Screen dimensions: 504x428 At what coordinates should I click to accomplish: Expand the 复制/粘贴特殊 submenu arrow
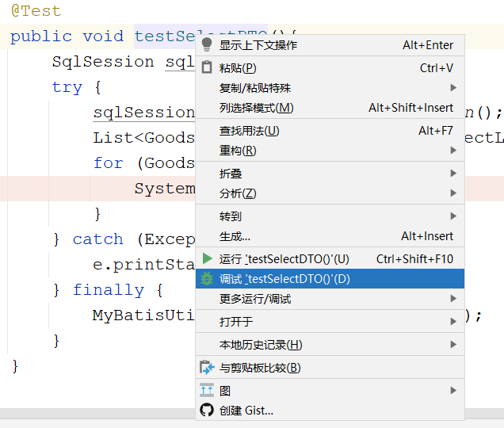[453, 88]
